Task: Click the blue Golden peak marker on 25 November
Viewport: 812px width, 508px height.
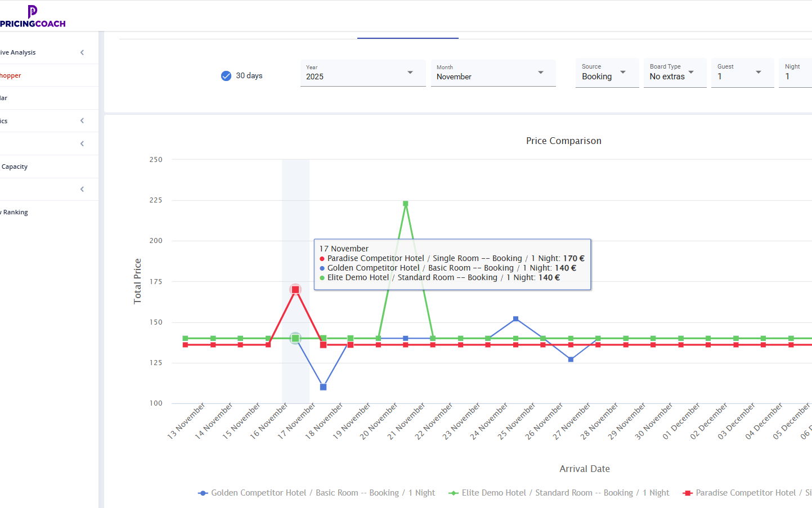Action: pos(515,319)
